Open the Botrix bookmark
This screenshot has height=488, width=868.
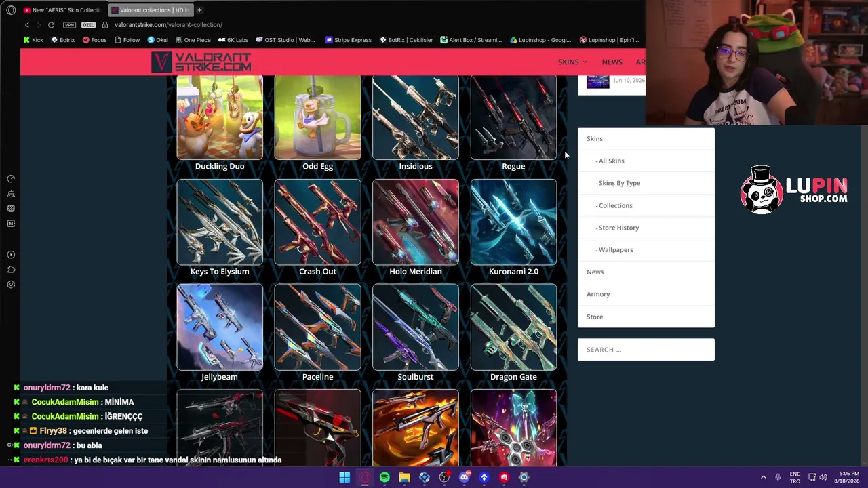point(62,40)
